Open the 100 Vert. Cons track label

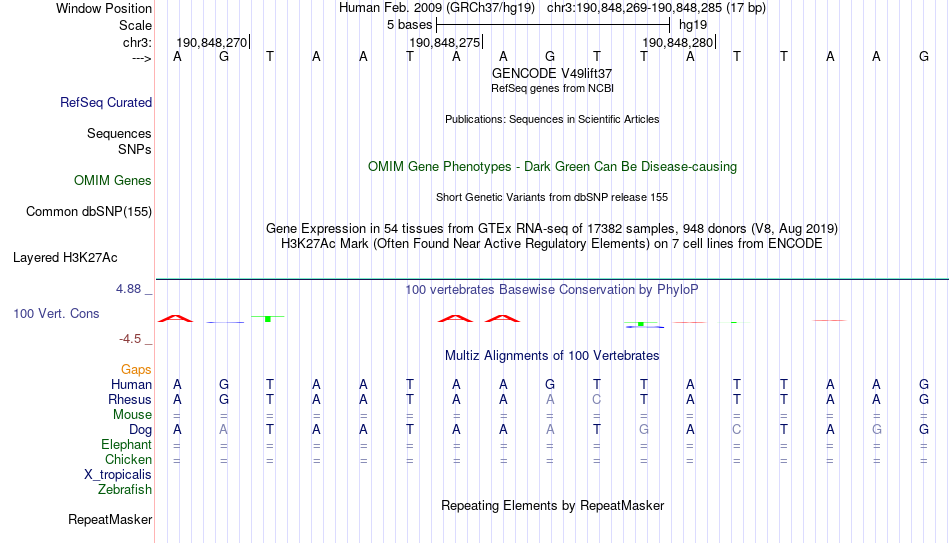[x=56, y=313]
